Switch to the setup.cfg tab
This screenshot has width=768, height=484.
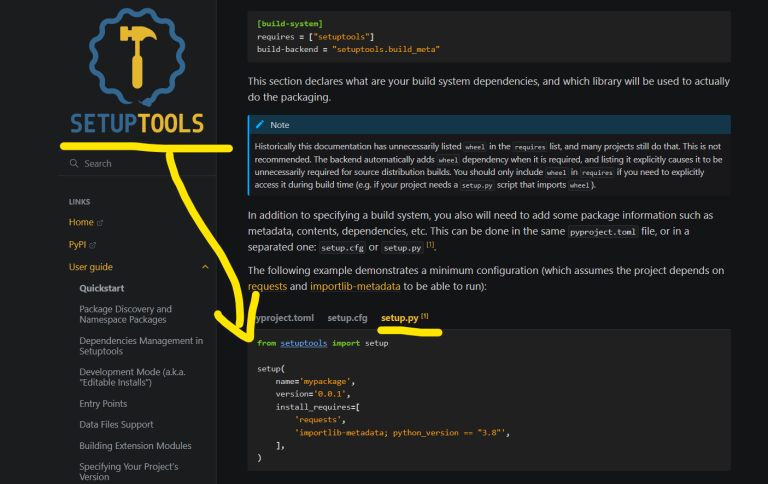tap(347, 318)
